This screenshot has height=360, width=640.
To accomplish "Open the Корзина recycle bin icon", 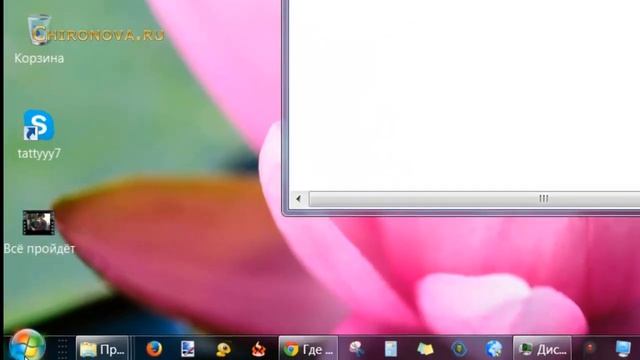I will pyautogui.click(x=39, y=39).
